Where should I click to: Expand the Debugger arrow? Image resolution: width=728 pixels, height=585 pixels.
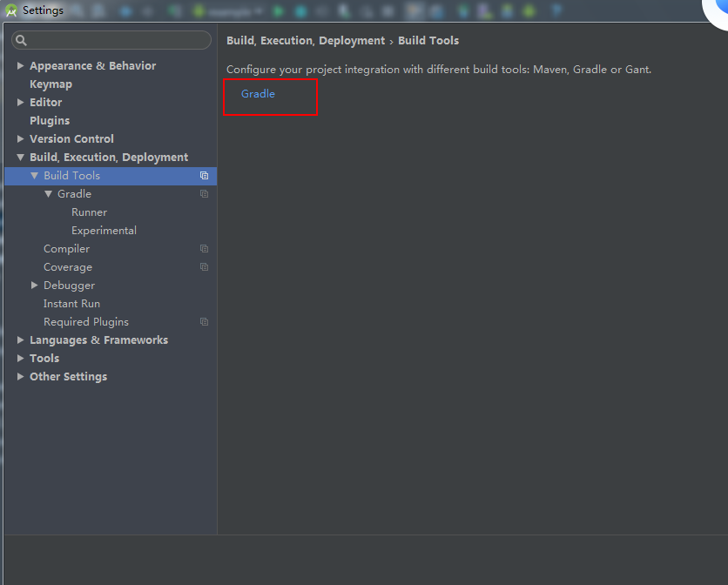34,285
